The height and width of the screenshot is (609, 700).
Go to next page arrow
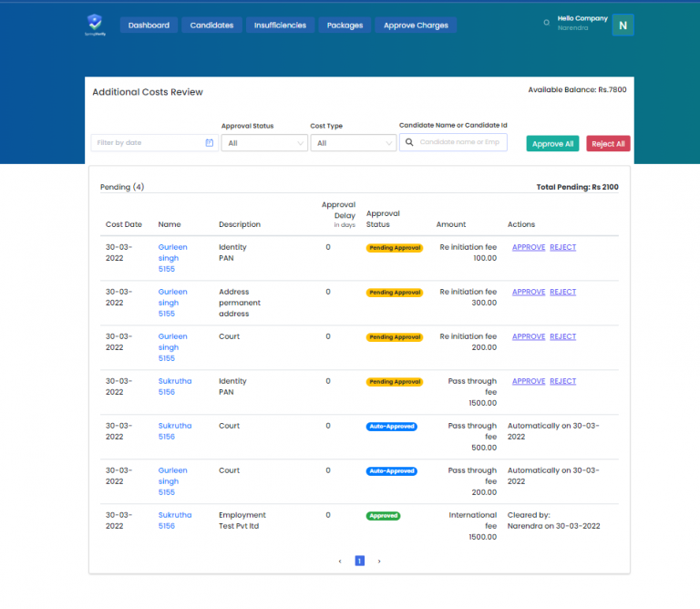coord(379,562)
